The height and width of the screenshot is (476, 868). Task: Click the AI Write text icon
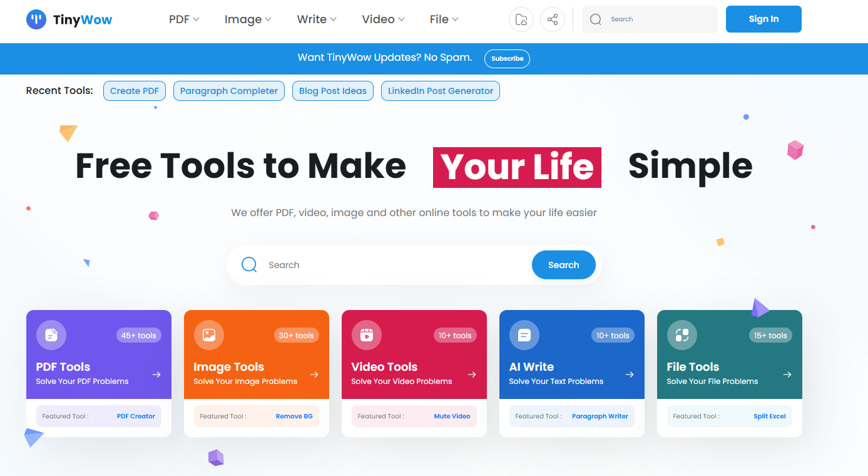524,335
